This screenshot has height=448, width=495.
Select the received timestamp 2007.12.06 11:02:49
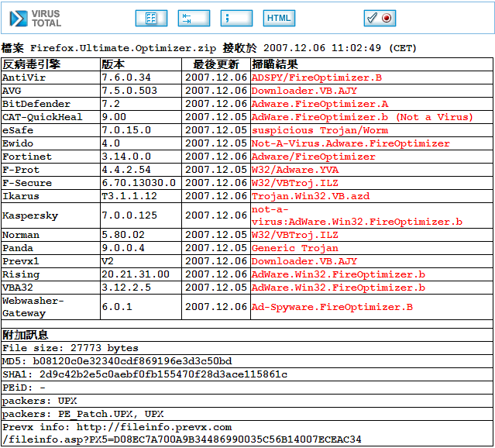click(x=322, y=48)
